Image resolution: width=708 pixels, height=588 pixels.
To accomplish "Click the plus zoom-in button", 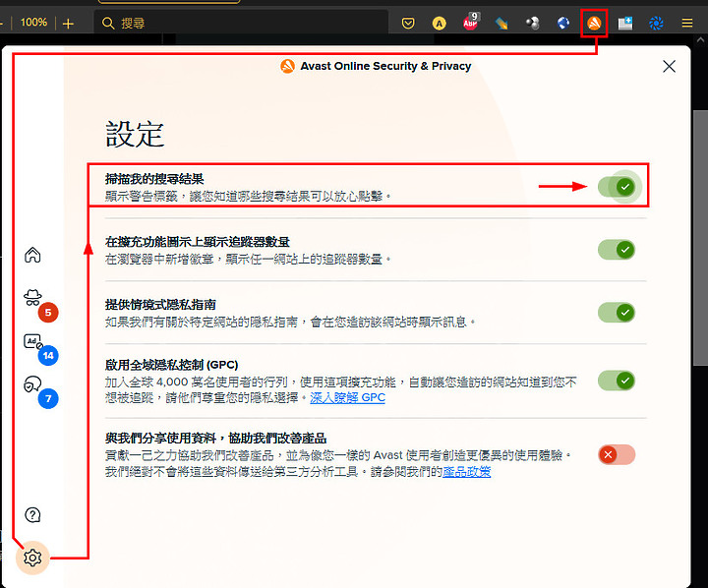I will 68,24.
